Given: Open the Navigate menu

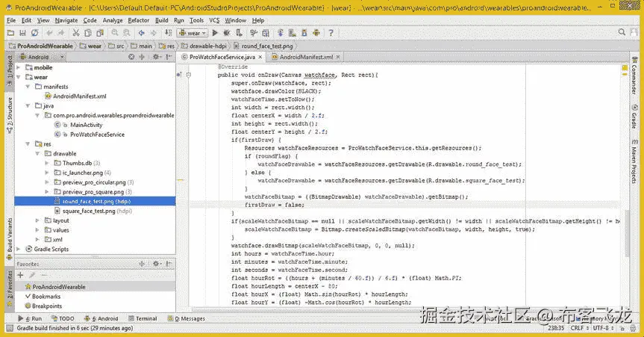Looking at the screenshot, I should click(x=66, y=20).
